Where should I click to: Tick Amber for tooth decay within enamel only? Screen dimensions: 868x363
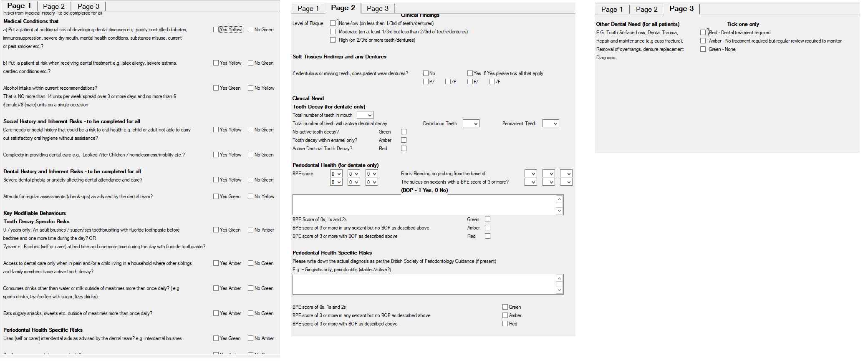click(x=404, y=140)
